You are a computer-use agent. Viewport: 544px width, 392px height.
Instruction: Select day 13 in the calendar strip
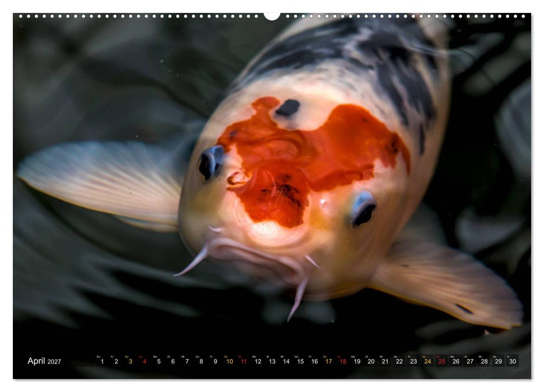pyautogui.click(x=272, y=361)
